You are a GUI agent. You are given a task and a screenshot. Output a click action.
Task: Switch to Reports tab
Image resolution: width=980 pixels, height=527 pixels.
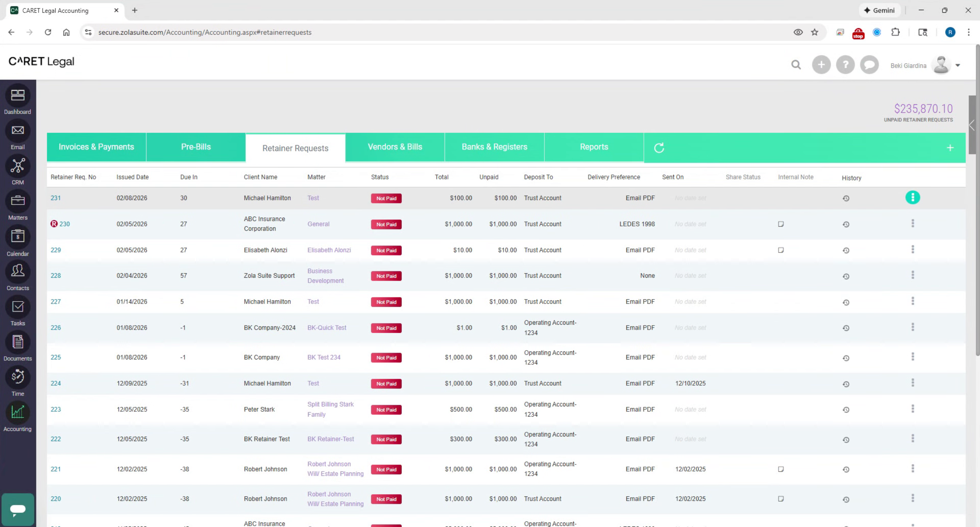pos(594,147)
